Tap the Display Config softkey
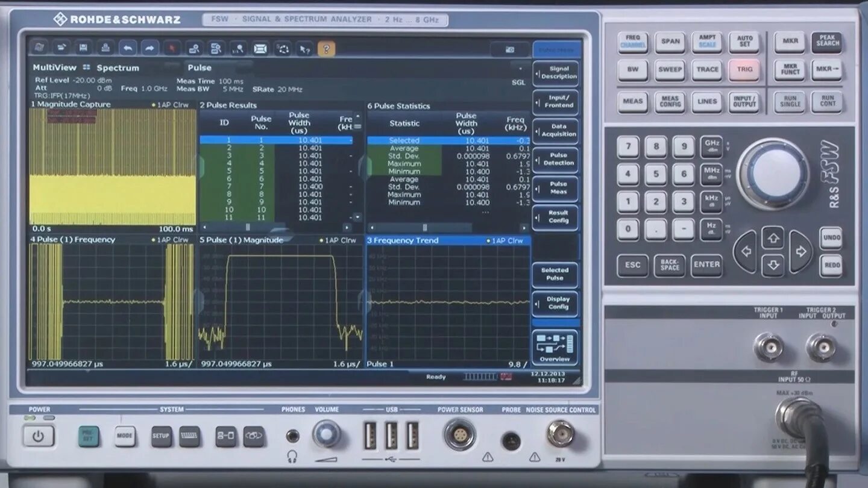868x488 pixels. (x=555, y=303)
